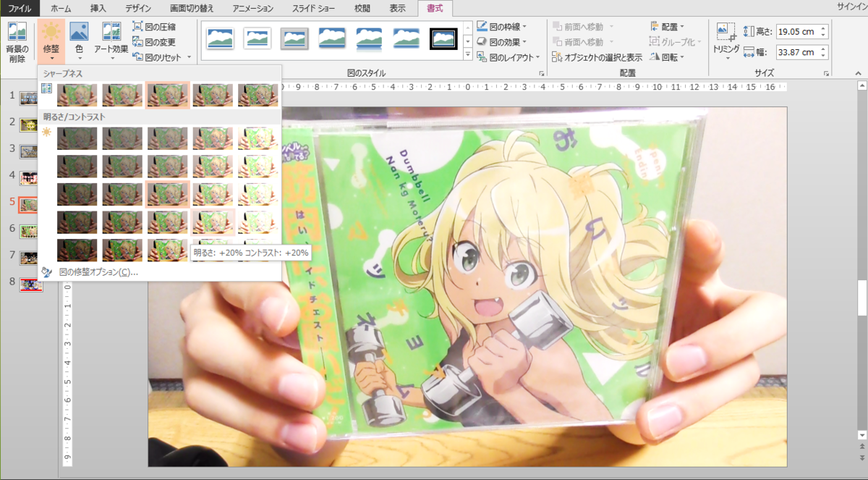
Task: Click the previous slide double-arrow button
Action: point(862,447)
